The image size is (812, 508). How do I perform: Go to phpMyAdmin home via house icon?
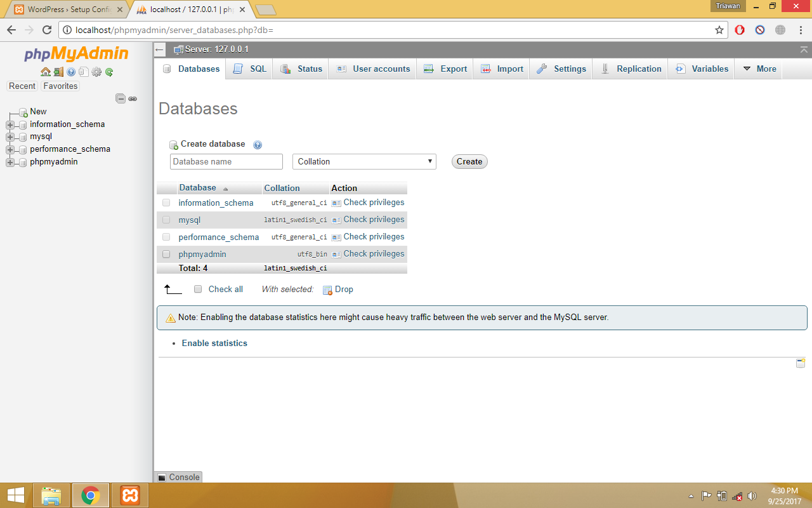(x=46, y=72)
